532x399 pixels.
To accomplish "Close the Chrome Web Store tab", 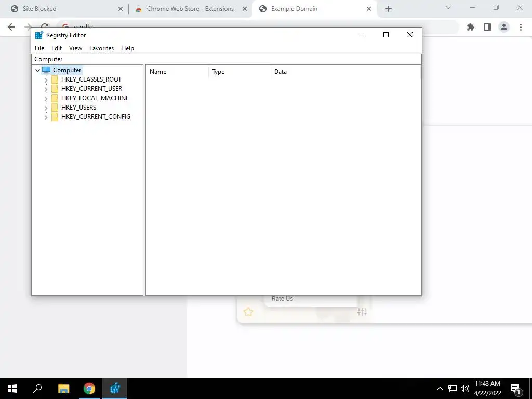I will (245, 9).
